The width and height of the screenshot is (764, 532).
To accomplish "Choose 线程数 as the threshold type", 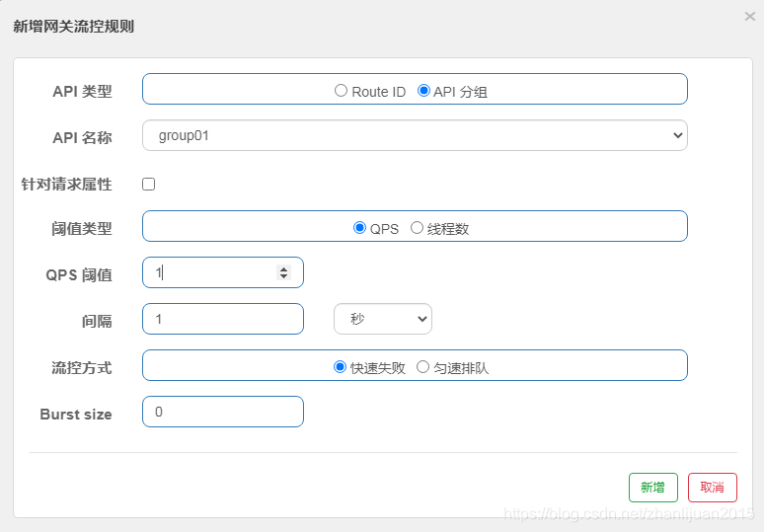I will (417, 228).
